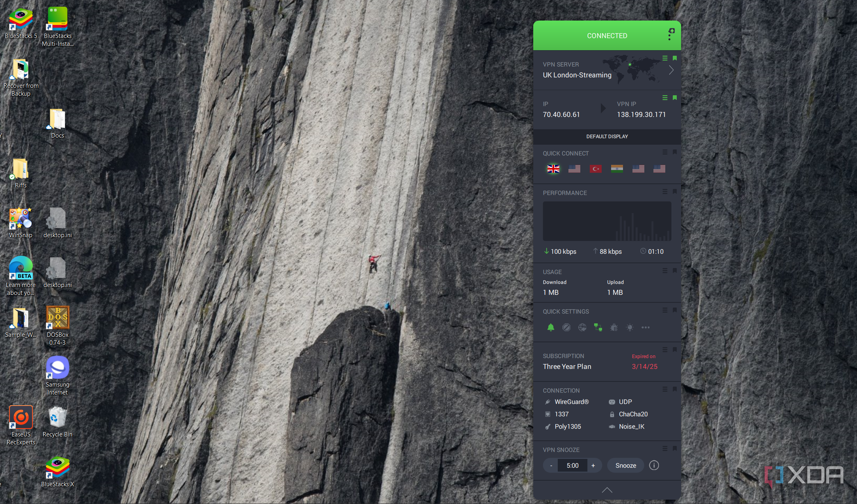This screenshot has width=857, height=504.
Task: Toggle the Light Theme lightbulb icon
Action: click(x=630, y=327)
